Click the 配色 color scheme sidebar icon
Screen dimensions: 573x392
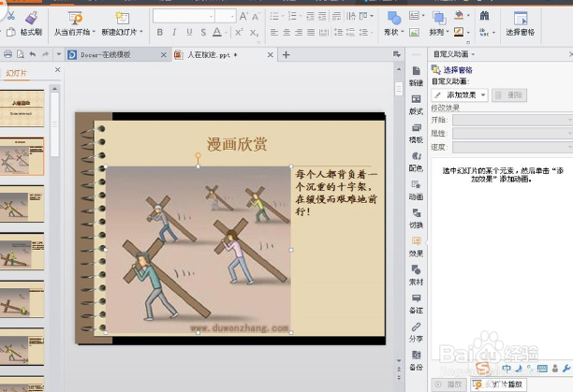click(417, 161)
